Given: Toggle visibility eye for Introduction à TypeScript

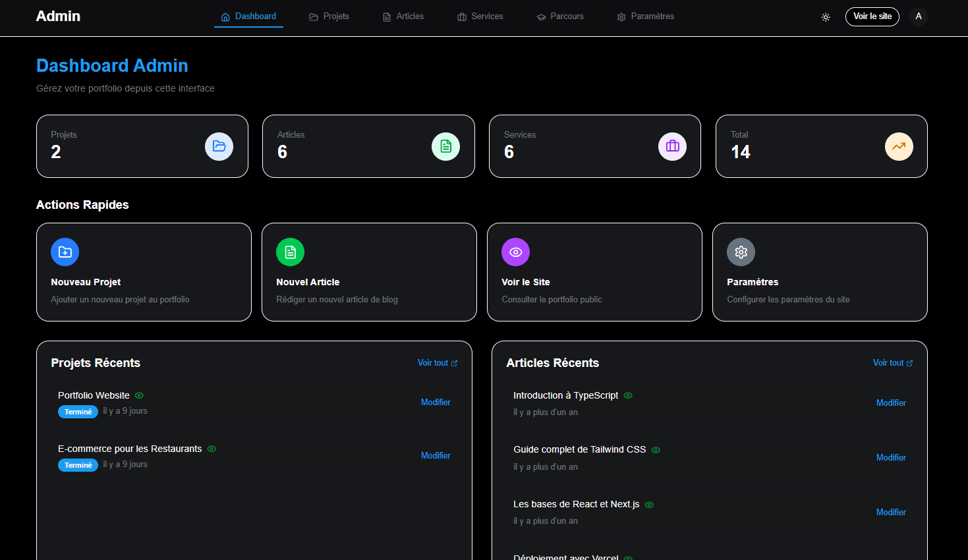Looking at the screenshot, I should [x=628, y=396].
